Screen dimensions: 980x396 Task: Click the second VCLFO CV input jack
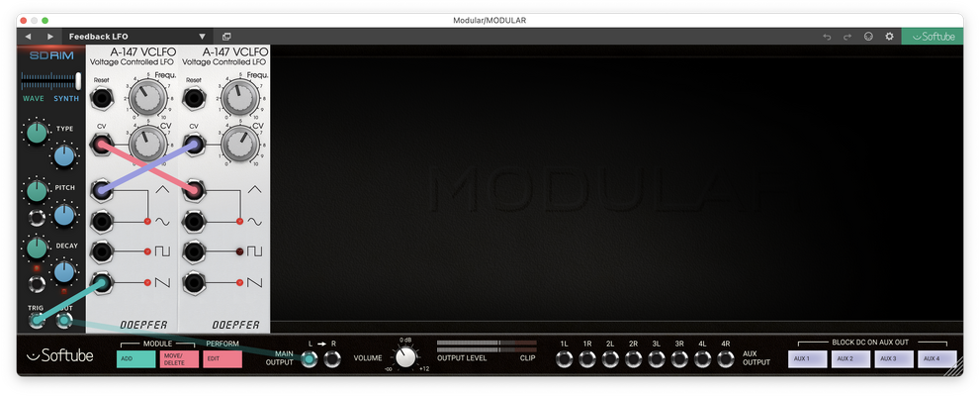pos(194,145)
